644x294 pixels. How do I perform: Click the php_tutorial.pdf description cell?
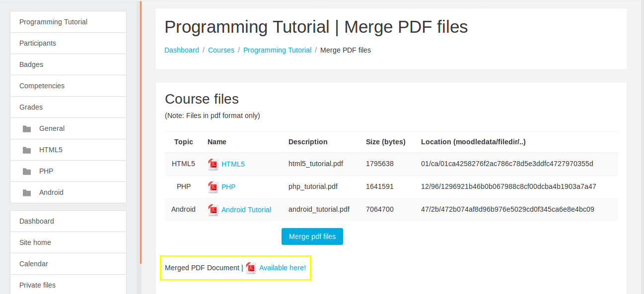313,186
